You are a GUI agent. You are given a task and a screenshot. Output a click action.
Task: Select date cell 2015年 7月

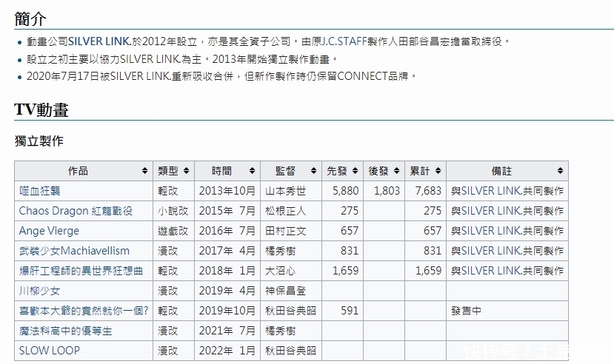click(x=227, y=211)
